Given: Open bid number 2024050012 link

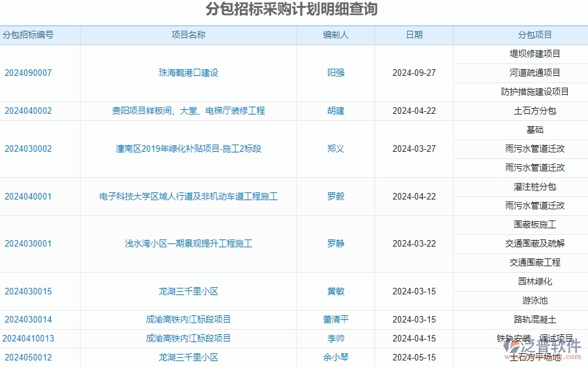Looking at the screenshot, I should (28, 357).
